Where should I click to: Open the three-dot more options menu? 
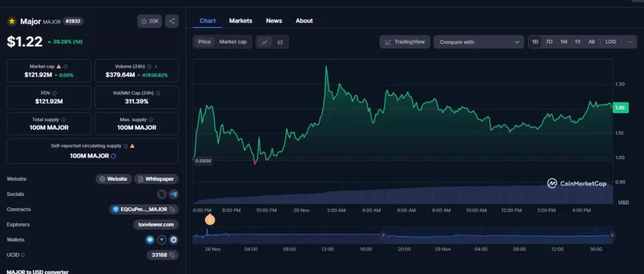(630, 42)
